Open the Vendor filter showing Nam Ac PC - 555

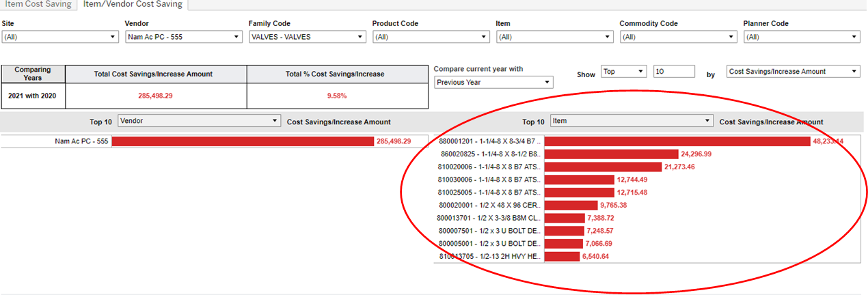coord(184,37)
